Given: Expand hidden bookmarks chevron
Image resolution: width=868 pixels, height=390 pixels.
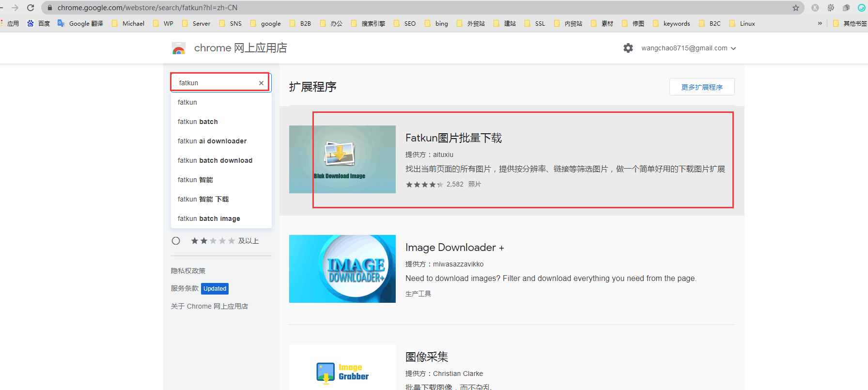Looking at the screenshot, I should tap(820, 23).
